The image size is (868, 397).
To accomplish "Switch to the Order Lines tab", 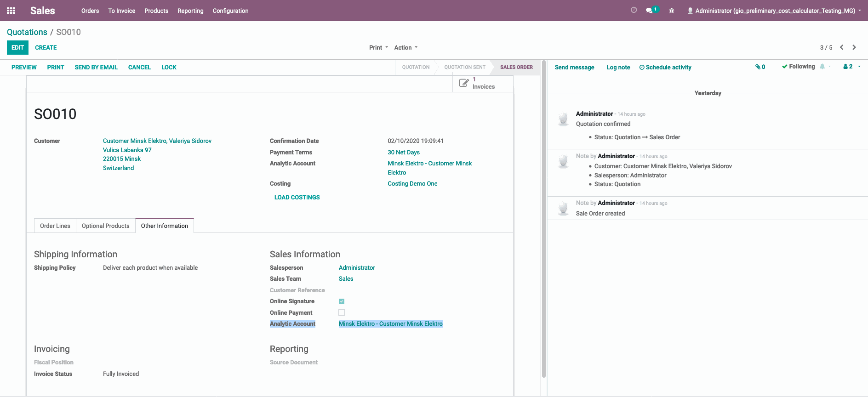I will 55,226.
